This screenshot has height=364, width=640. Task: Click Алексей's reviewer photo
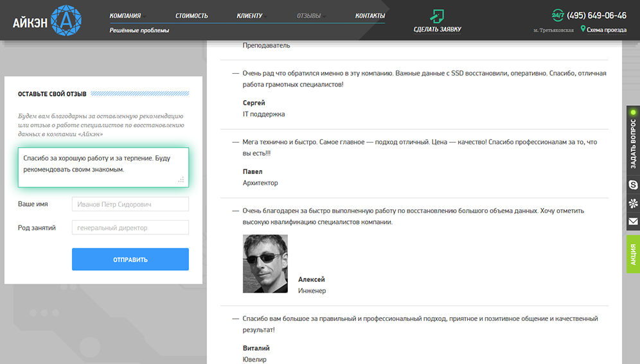(x=265, y=264)
